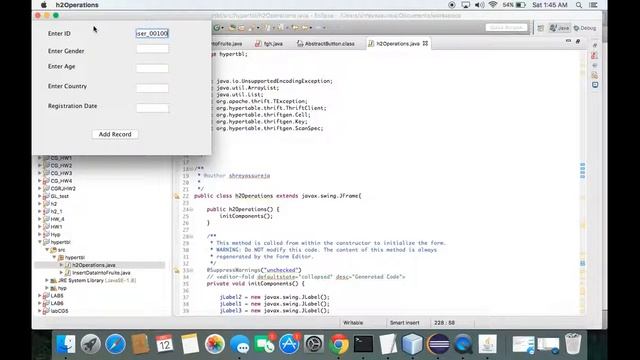Expand the HW_4 project
The height and width of the screenshot is (360, 640).
[x=40, y=219]
